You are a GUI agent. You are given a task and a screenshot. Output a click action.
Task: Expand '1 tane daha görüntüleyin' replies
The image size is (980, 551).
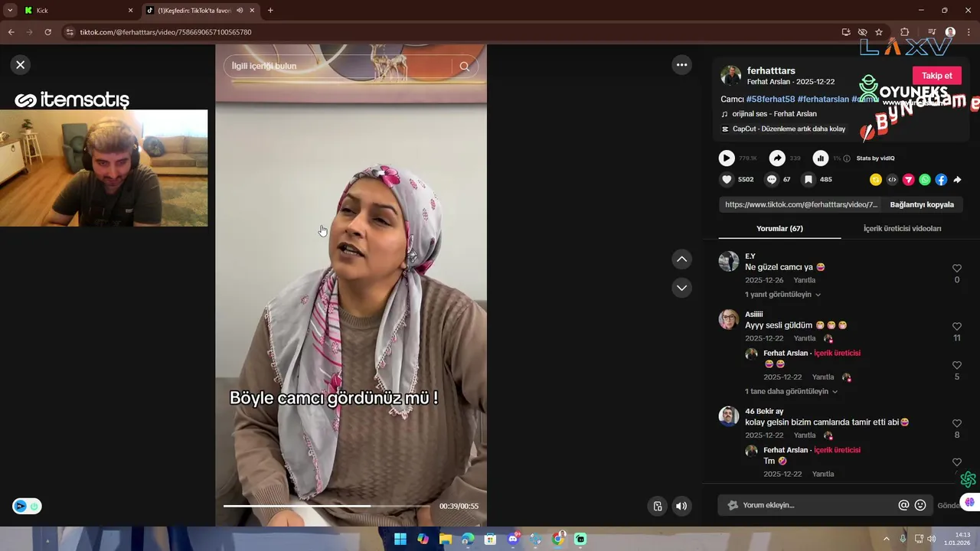(791, 391)
